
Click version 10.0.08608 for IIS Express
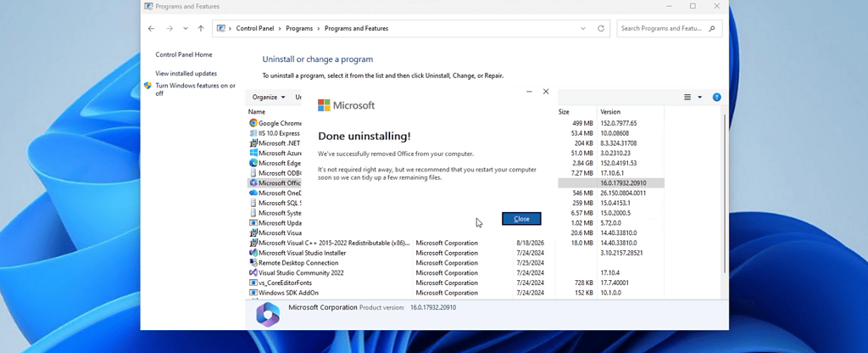(x=615, y=133)
